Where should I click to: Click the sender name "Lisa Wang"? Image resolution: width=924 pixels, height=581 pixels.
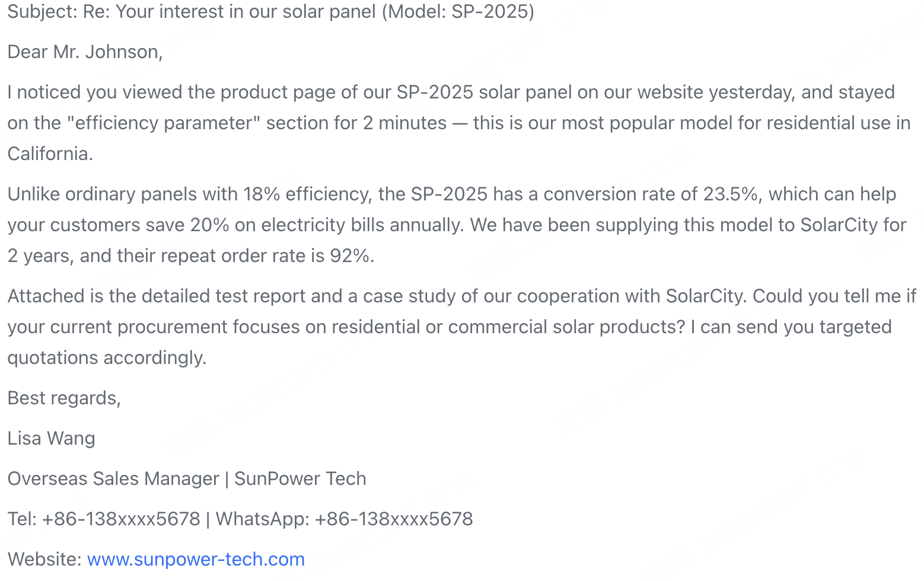tap(51, 438)
